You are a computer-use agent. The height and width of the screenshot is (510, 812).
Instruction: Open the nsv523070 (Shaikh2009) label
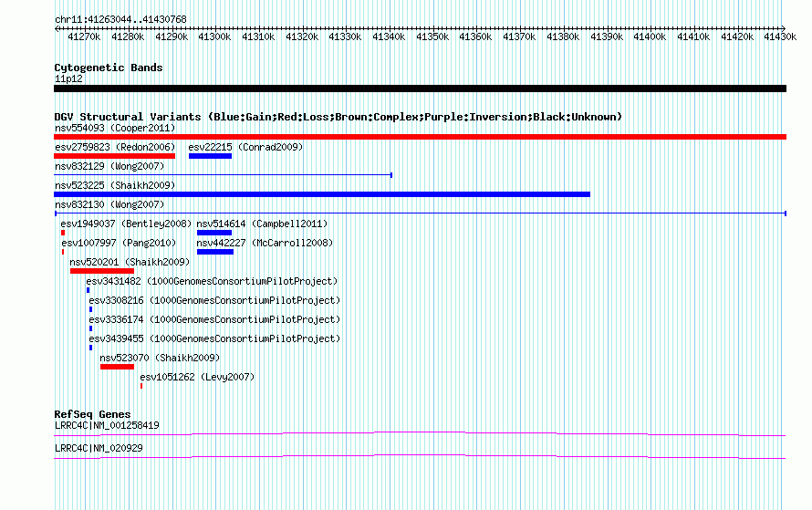(160, 358)
